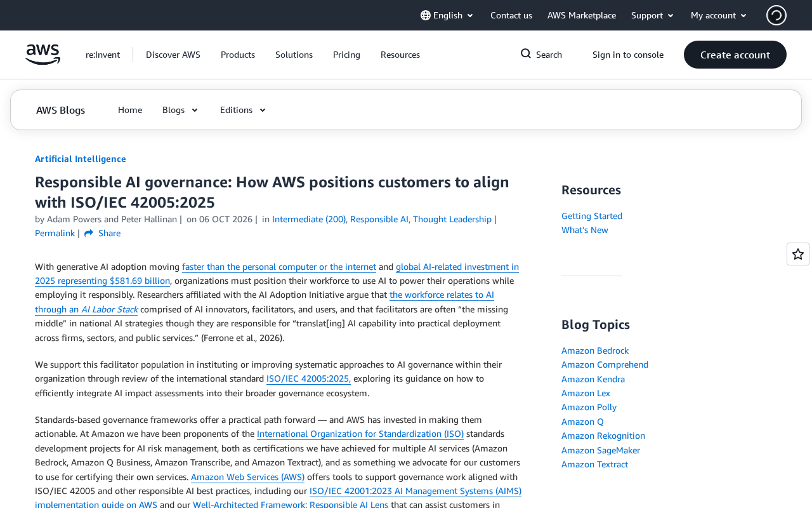This screenshot has width=812, height=508.
Task: Expand the Blogs dropdown menu
Action: point(181,110)
